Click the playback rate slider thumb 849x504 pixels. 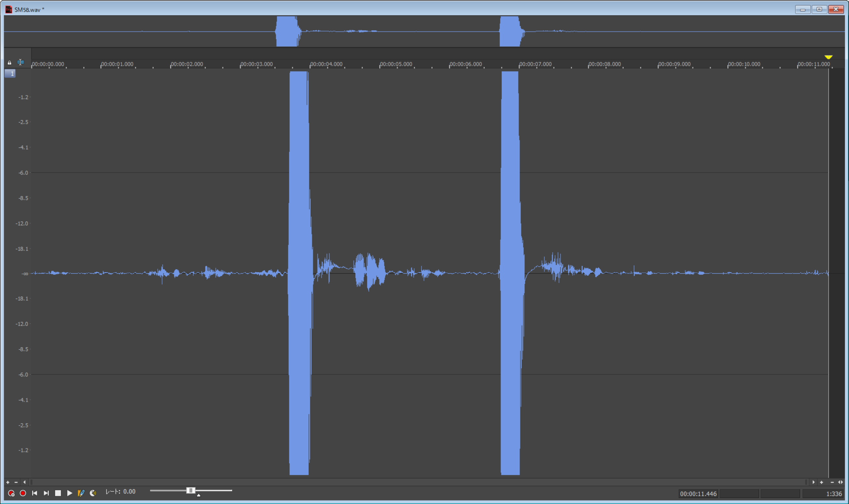(x=191, y=490)
